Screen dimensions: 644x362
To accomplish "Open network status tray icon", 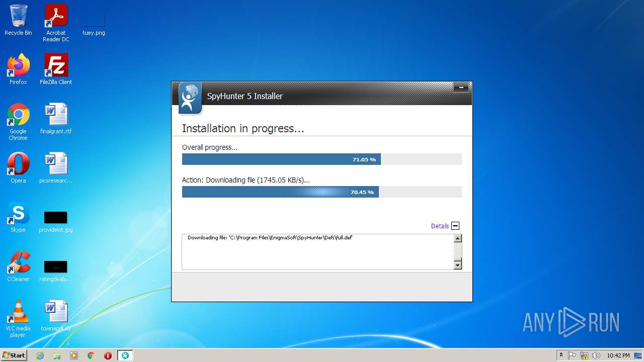I will click(584, 355).
